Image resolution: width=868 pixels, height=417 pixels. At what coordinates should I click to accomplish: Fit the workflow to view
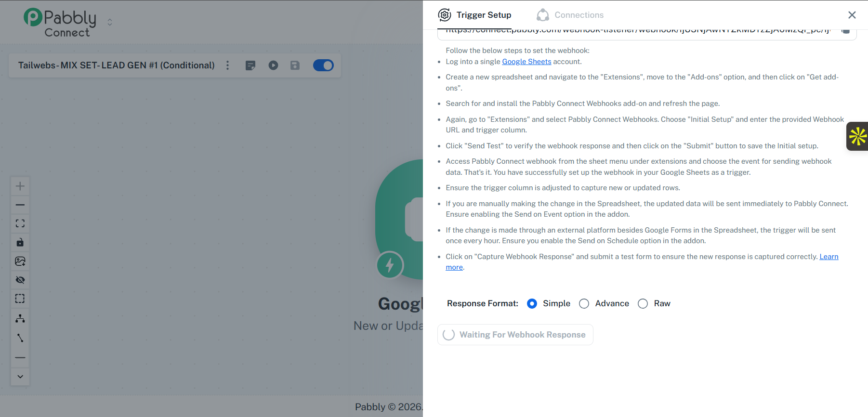[x=20, y=224]
